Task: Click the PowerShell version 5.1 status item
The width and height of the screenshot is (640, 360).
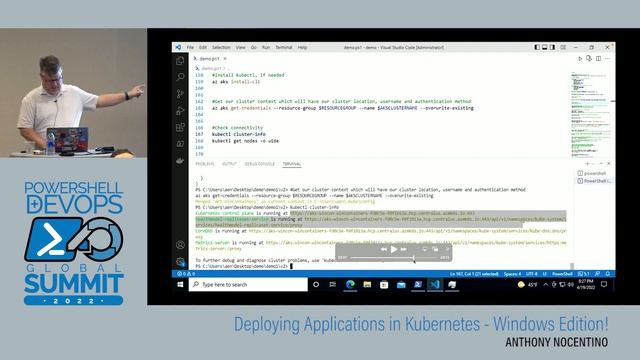Action: pyautogui.click(x=584, y=274)
